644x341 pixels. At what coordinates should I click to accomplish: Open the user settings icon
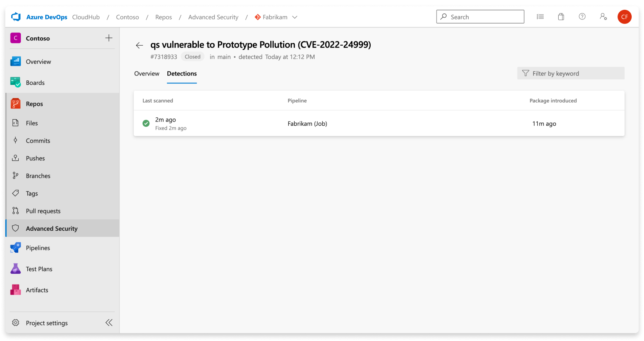point(603,16)
